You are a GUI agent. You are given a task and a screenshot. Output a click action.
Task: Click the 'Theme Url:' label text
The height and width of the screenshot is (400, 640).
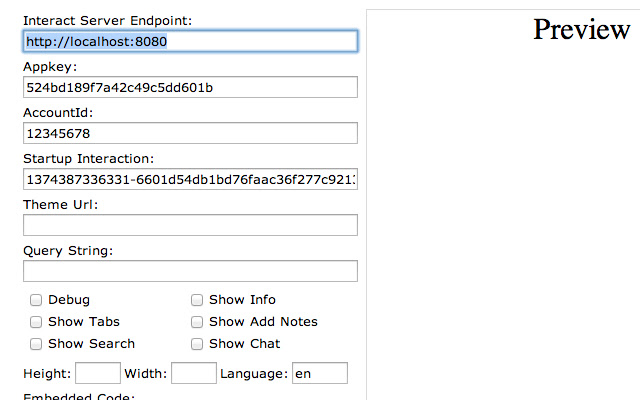60,205
